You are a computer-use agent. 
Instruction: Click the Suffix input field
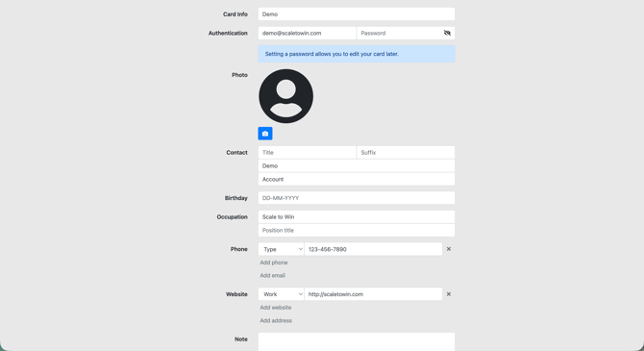(406, 153)
